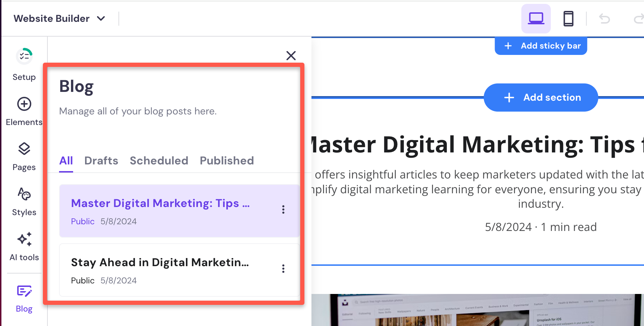
Task: Select the Stay Ahead in Digital Marketing post
Action: [x=160, y=262]
